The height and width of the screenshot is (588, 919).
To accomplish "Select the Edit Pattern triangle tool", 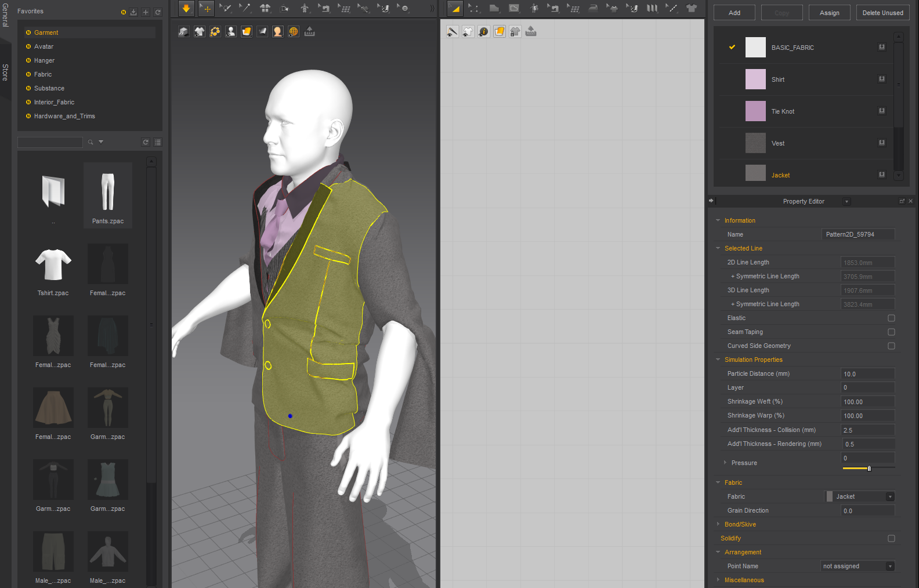I will 455,8.
